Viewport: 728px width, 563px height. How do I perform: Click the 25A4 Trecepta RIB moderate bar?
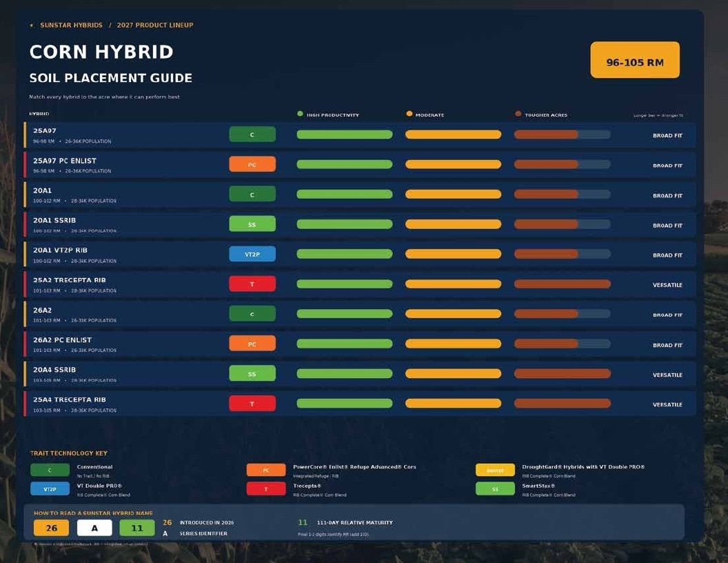pyautogui.click(x=453, y=404)
